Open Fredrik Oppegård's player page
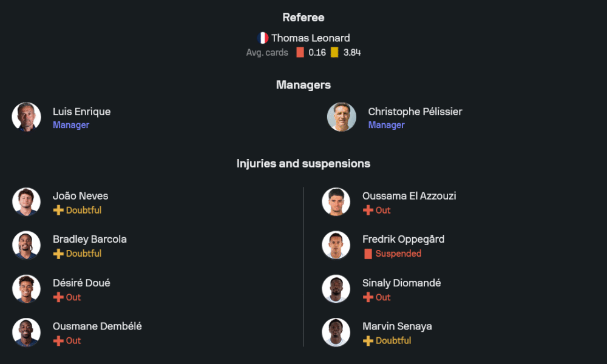Screen dimensions: 607x364 403,239
